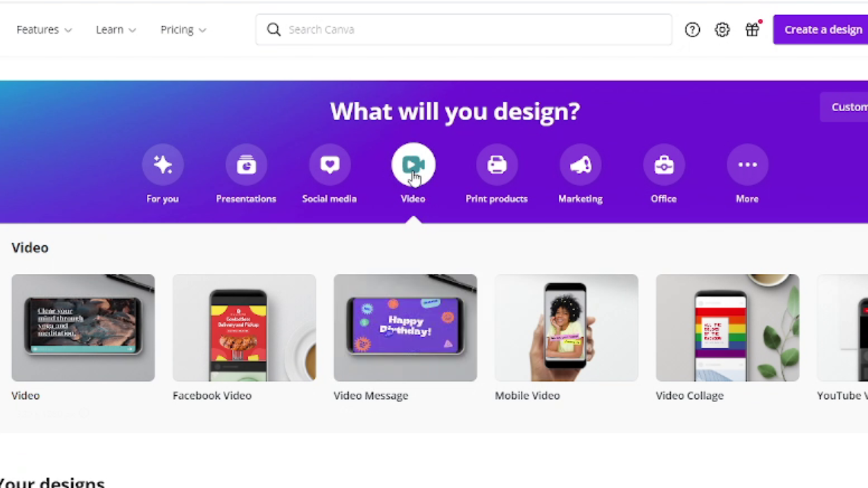Open the Presentations category icon

246,165
